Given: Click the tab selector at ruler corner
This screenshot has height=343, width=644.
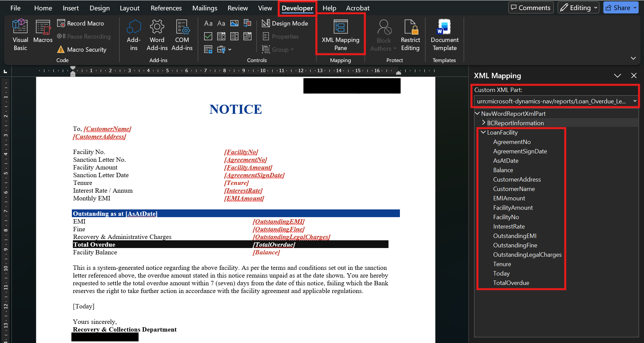Looking at the screenshot, I should click(5, 71).
